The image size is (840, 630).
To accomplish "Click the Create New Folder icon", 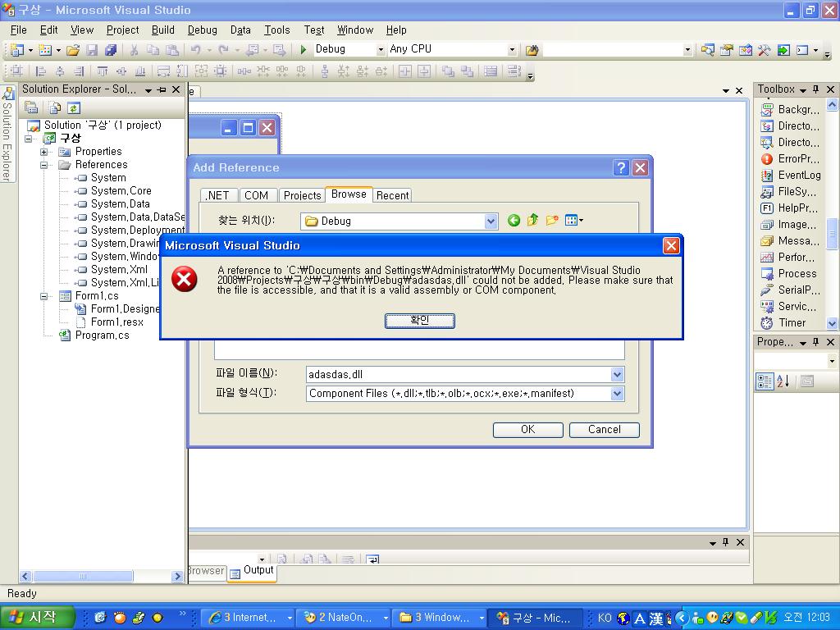I will pyautogui.click(x=552, y=220).
